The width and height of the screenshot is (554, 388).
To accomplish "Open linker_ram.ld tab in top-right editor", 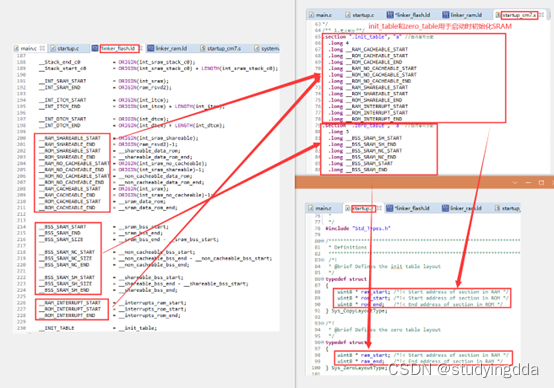I will pos(466,15).
